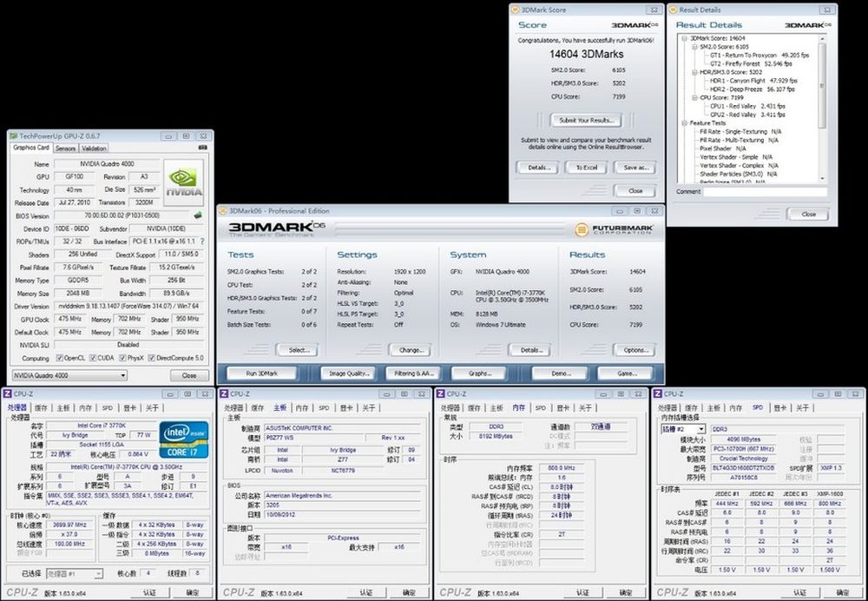Switch to the Validation tab in GPU-Z

(x=94, y=149)
